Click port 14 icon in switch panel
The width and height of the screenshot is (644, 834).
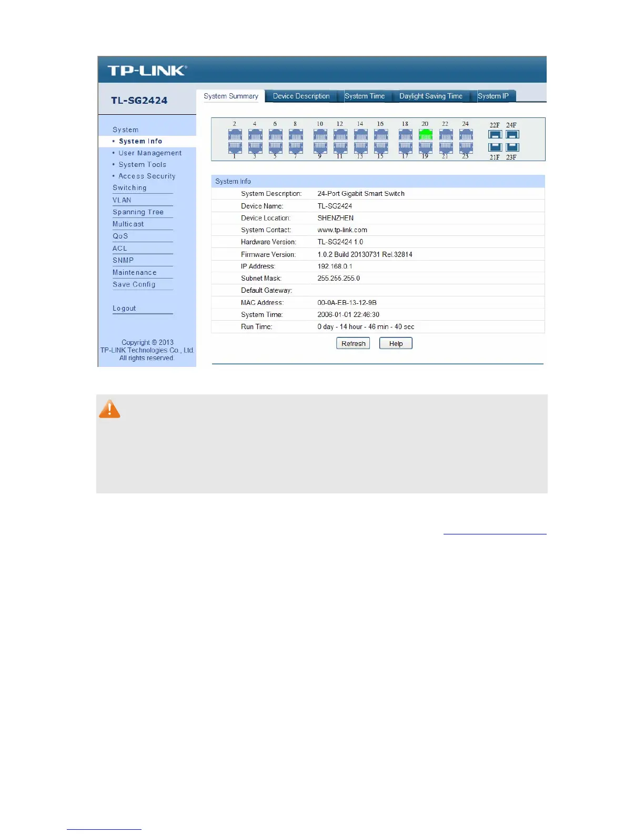click(x=360, y=135)
